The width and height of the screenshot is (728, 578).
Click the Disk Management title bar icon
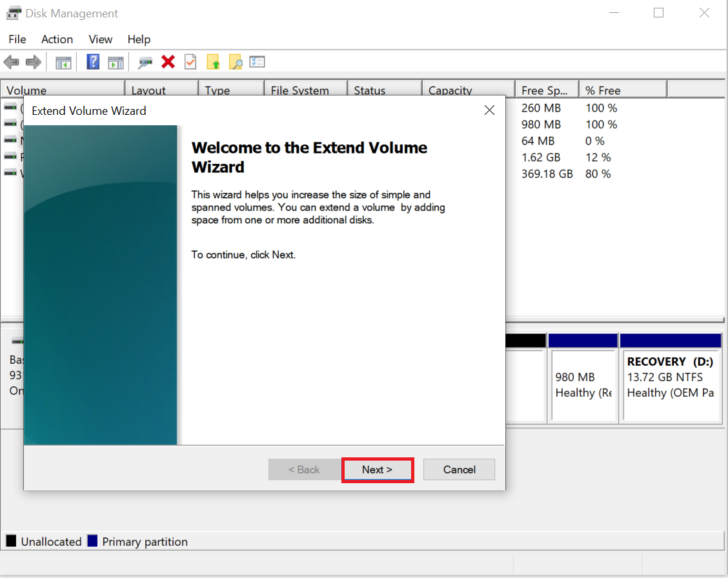point(13,12)
